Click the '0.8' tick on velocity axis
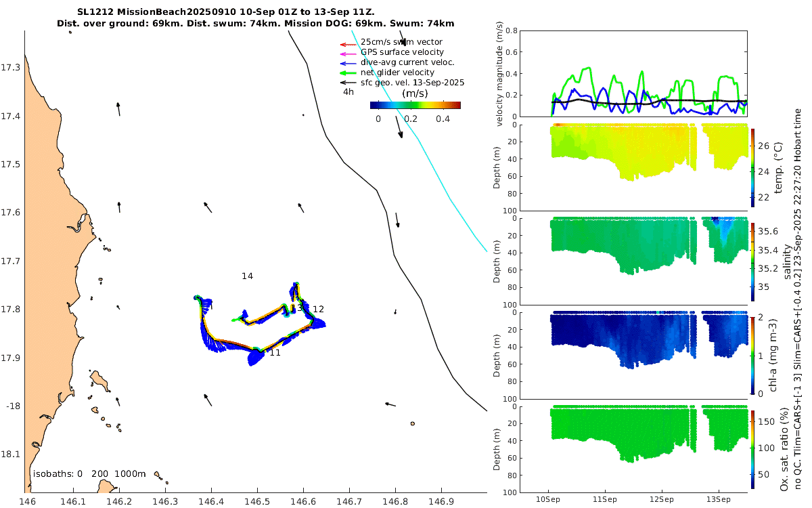The image size is (812, 508). click(x=512, y=30)
